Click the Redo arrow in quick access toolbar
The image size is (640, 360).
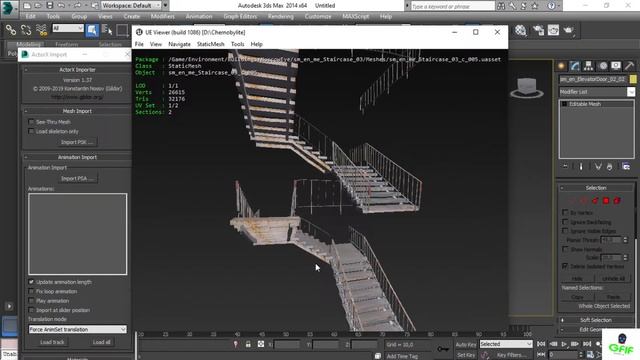click(78, 6)
